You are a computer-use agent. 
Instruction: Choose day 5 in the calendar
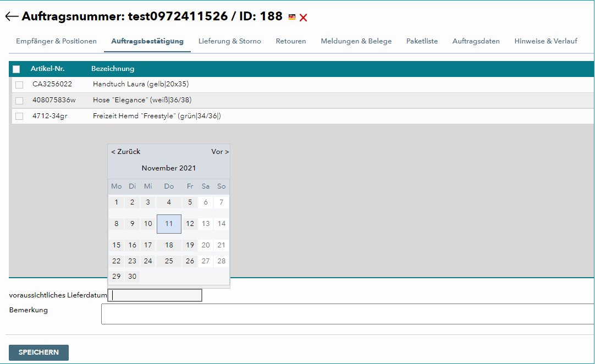(x=190, y=202)
